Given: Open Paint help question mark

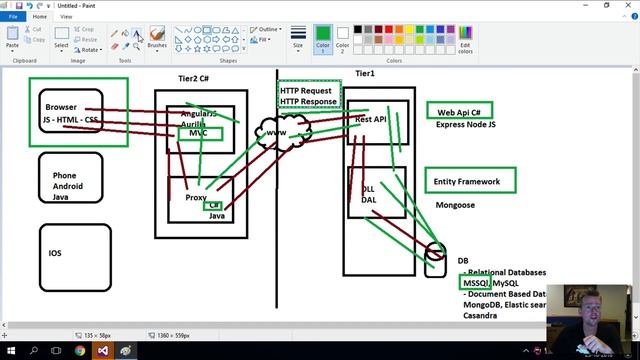Looking at the screenshot, I should click(635, 17).
